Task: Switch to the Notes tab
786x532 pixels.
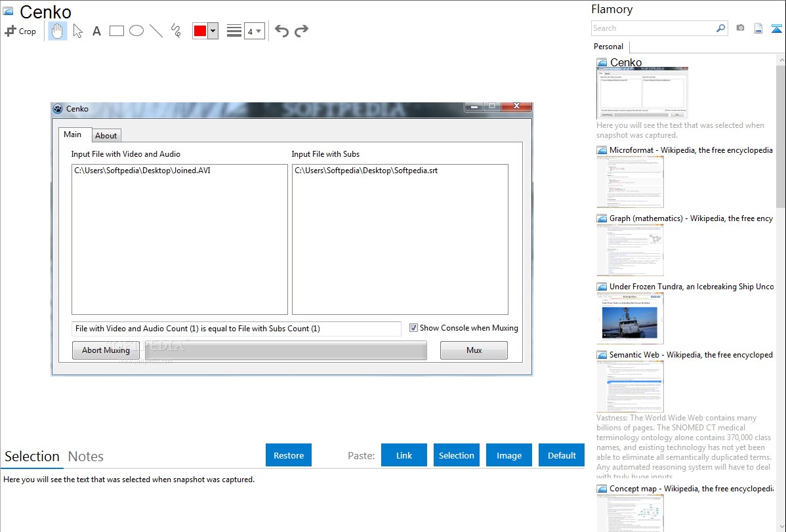Action: click(x=86, y=457)
